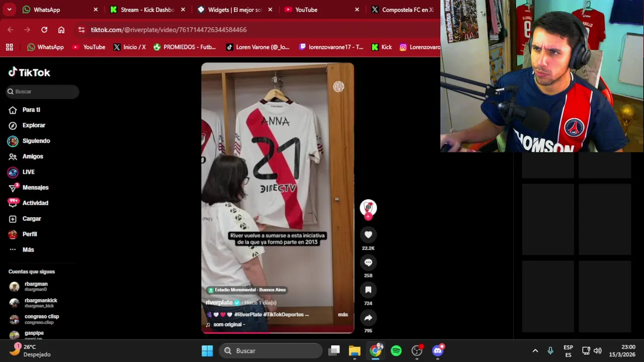The width and height of the screenshot is (644, 362).
Task: Open PROMIEDOS - Futb... bookmark
Action: click(185, 47)
